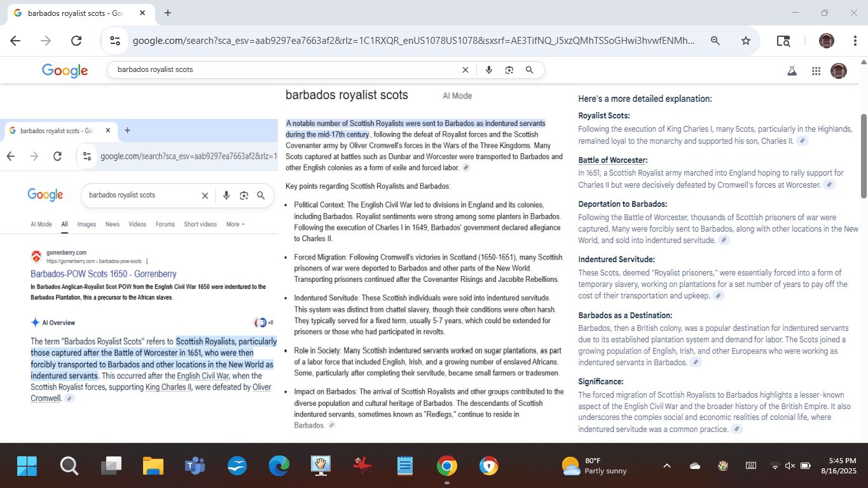Click the browser back arrow
Image resolution: width=868 pixels, height=488 pixels.
click(15, 41)
